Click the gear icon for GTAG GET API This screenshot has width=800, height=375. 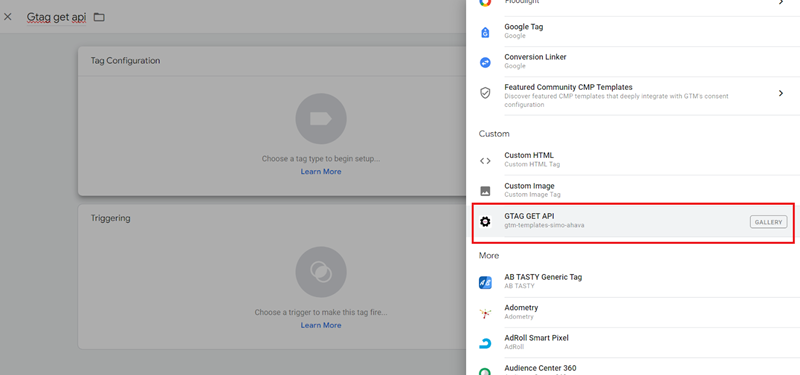[485, 221]
